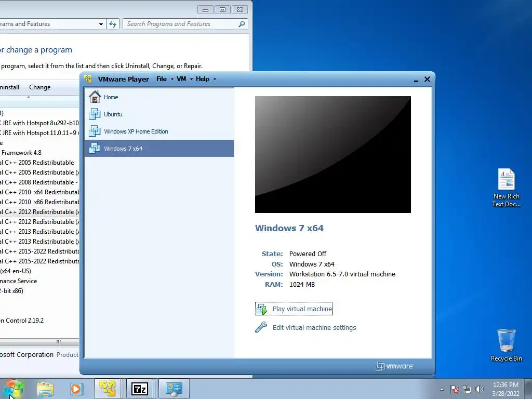This screenshot has width=532, height=399.
Task: Click Change button in Programs and Features toolbar
Action: click(39, 87)
